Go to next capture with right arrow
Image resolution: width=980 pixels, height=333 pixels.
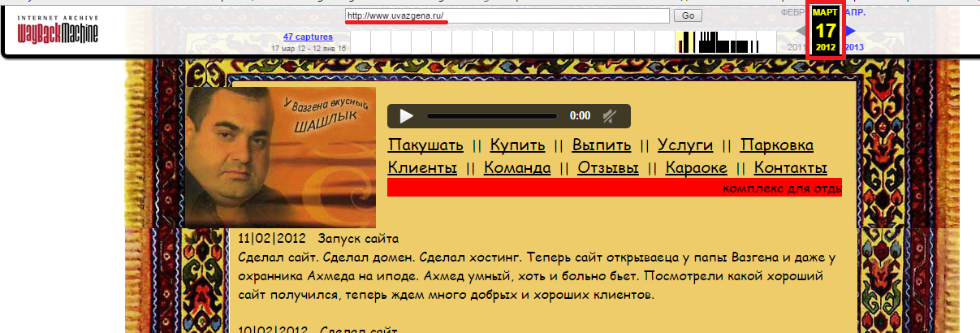[x=851, y=31]
